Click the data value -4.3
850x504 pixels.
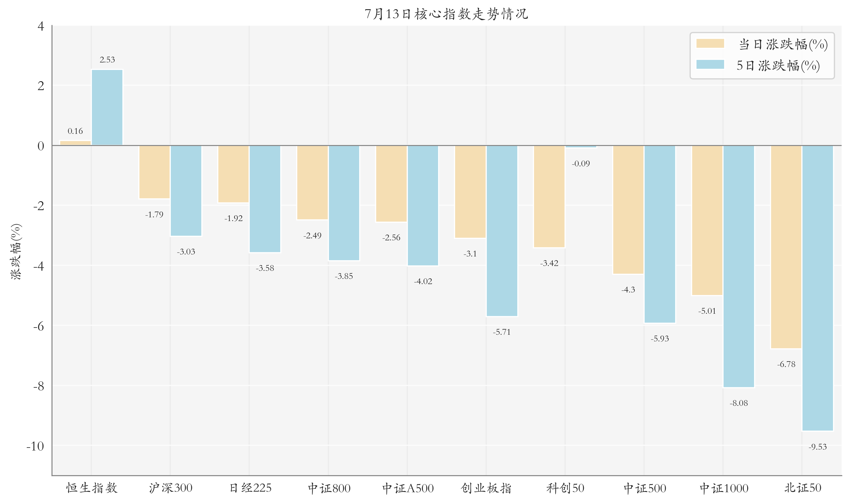pos(628,289)
